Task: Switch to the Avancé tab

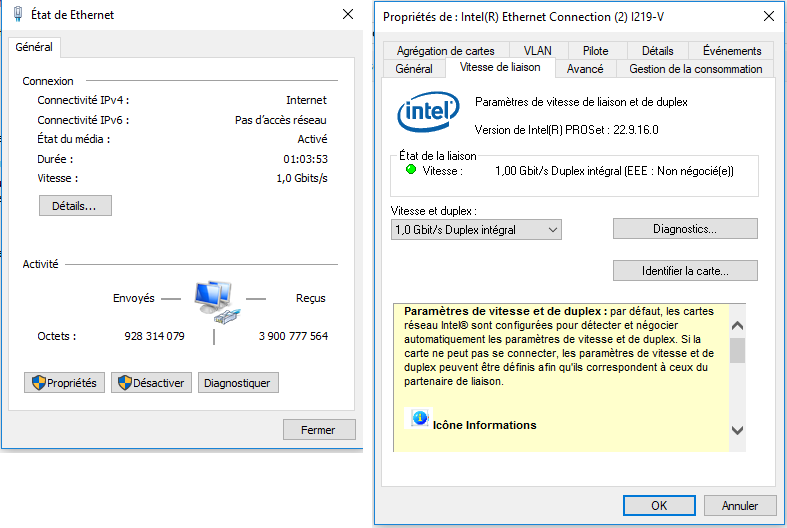Action: click(x=584, y=69)
